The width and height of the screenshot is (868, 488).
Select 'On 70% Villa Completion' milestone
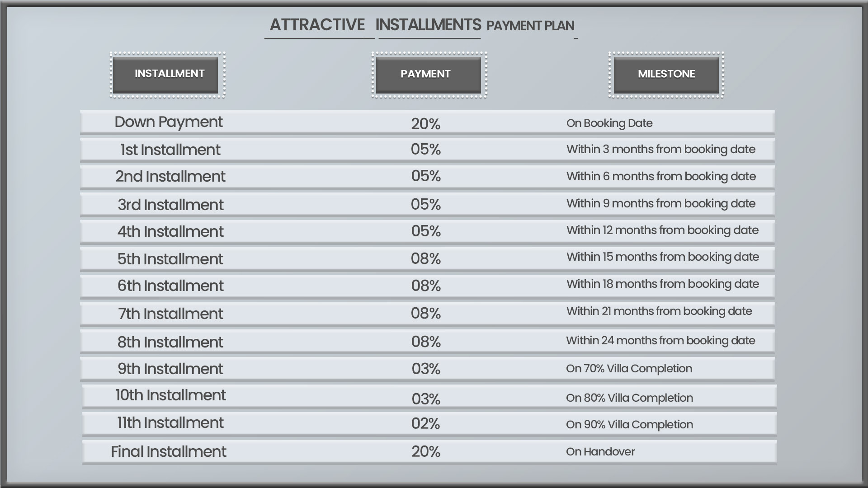pyautogui.click(x=629, y=369)
